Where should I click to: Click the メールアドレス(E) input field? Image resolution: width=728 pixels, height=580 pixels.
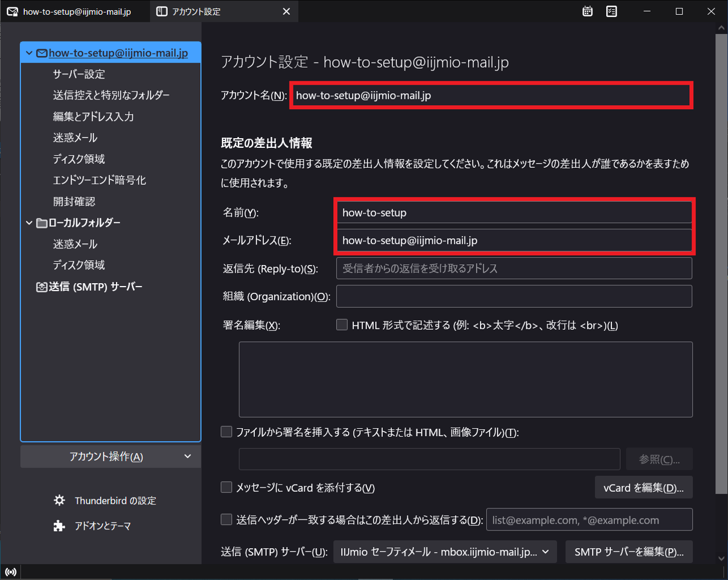[x=514, y=241]
